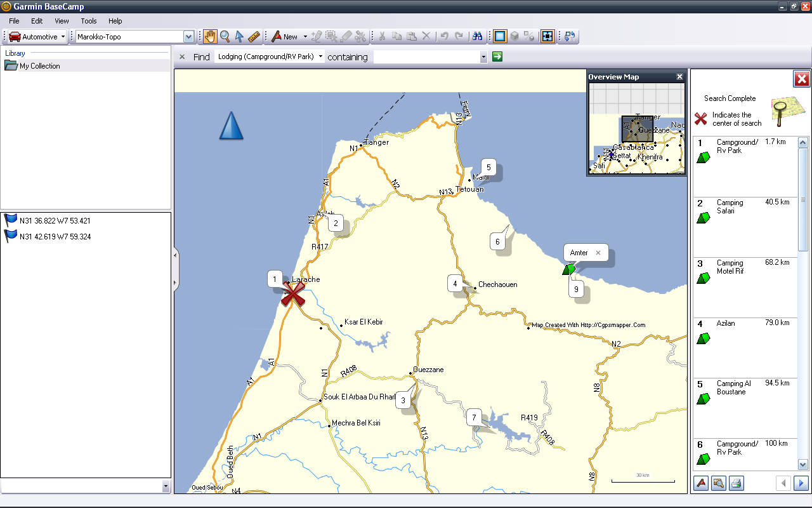The width and height of the screenshot is (812, 508).
Task: Open the View menu
Action: tap(62, 21)
